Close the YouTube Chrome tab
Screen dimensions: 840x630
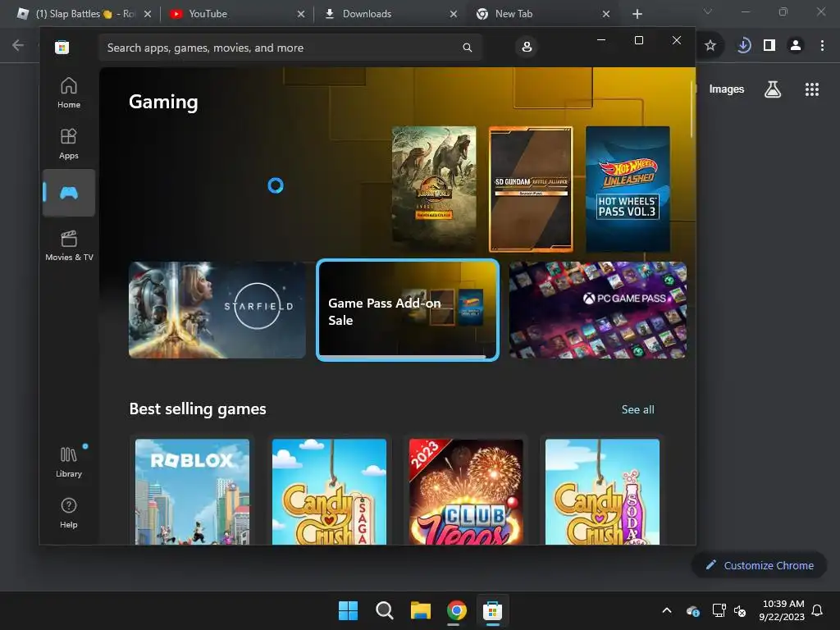click(301, 14)
